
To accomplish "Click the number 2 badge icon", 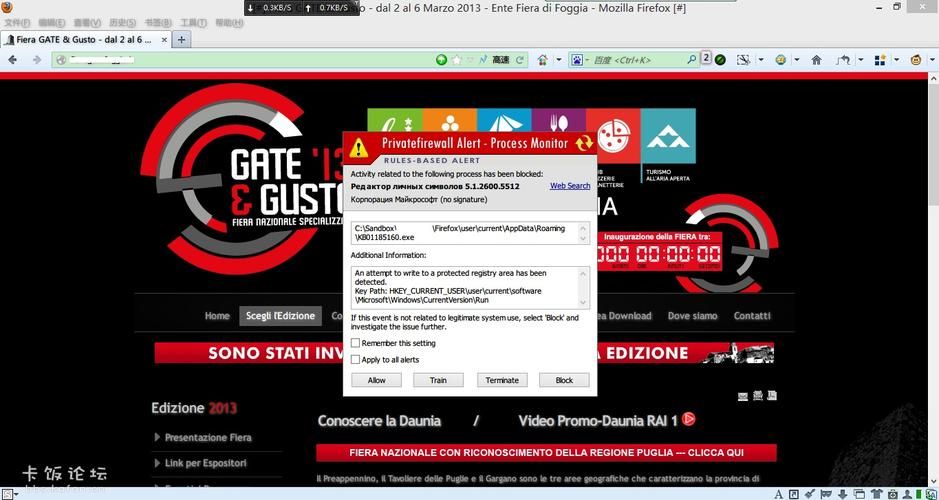I will [x=706, y=58].
